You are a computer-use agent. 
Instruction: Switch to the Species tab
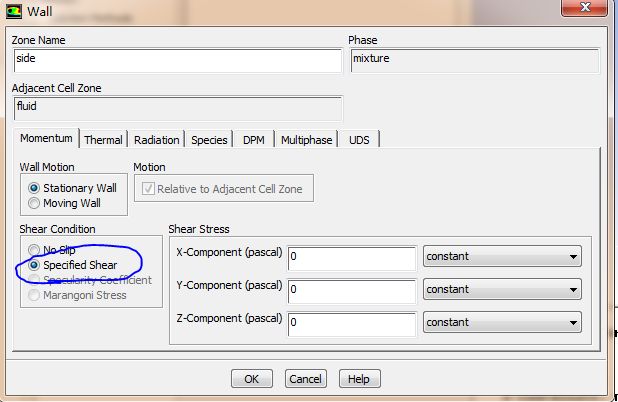point(210,140)
